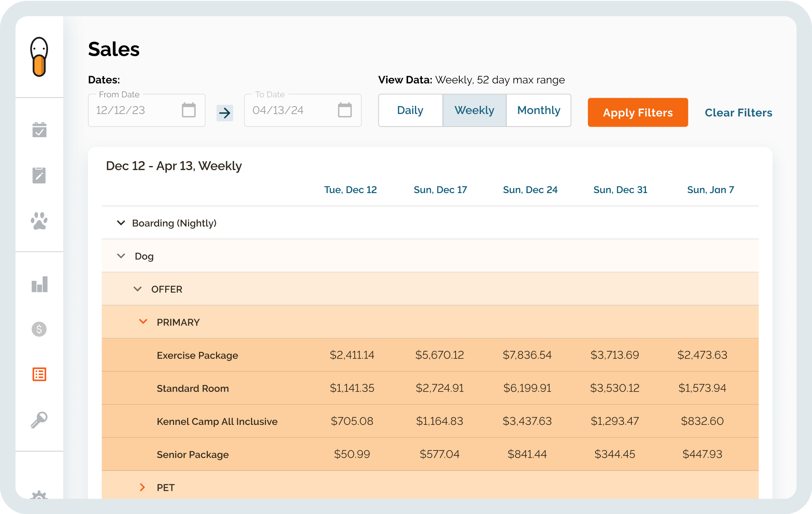The height and width of the screenshot is (514, 812).
Task: Open the calendar check sidebar icon
Action: point(39,129)
